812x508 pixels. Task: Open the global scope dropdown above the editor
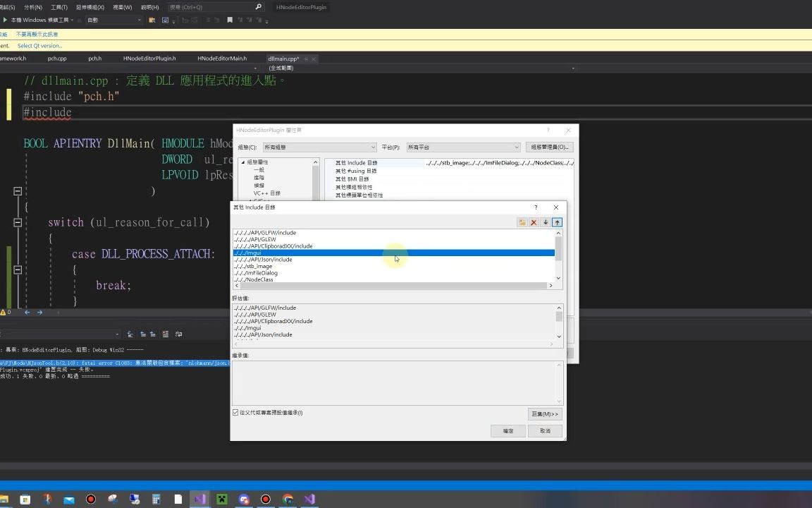coord(421,68)
